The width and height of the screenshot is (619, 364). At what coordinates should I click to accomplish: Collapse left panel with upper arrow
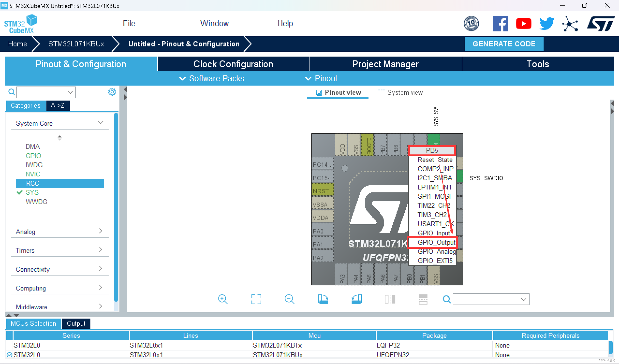tap(125, 89)
